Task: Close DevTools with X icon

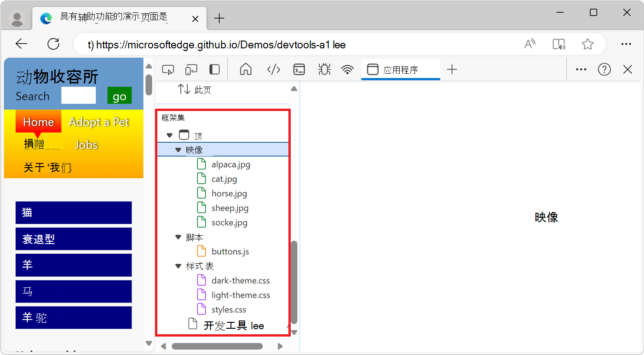Action: tap(627, 70)
